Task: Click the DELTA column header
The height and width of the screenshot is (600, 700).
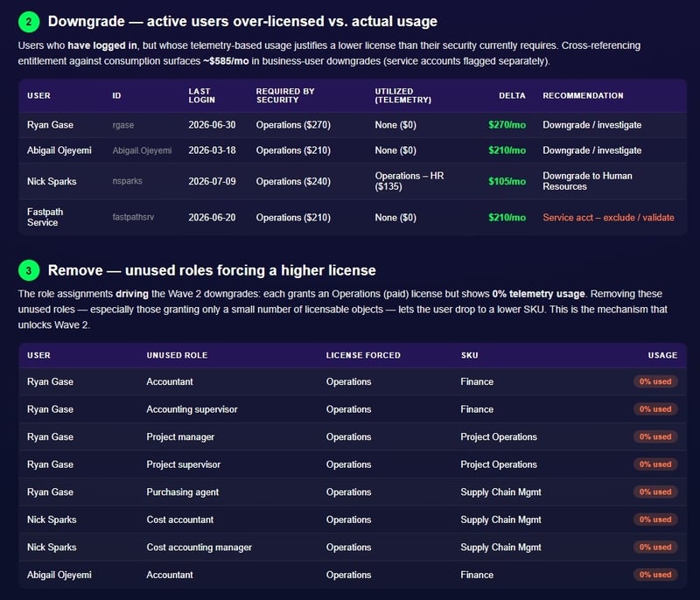Action: (x=512, y=95)
